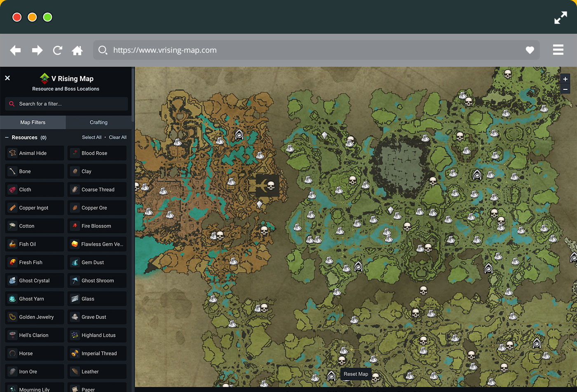The image size is (577, 392).
Task: Click the Ghost Yarn icon
Action: pos(12,299)
